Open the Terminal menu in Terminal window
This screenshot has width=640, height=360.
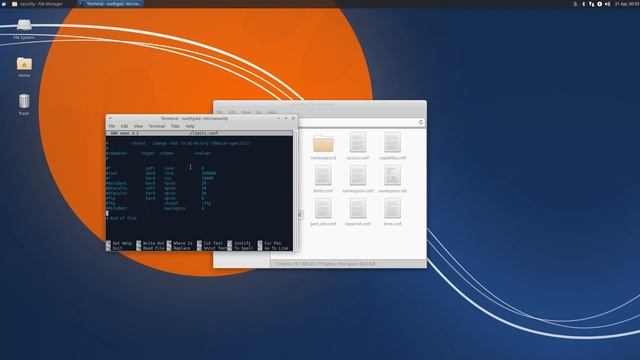(157, 126)
